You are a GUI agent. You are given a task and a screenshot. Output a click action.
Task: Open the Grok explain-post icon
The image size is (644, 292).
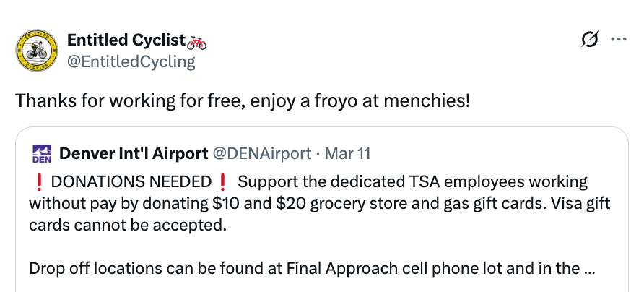tap(590, 40)
